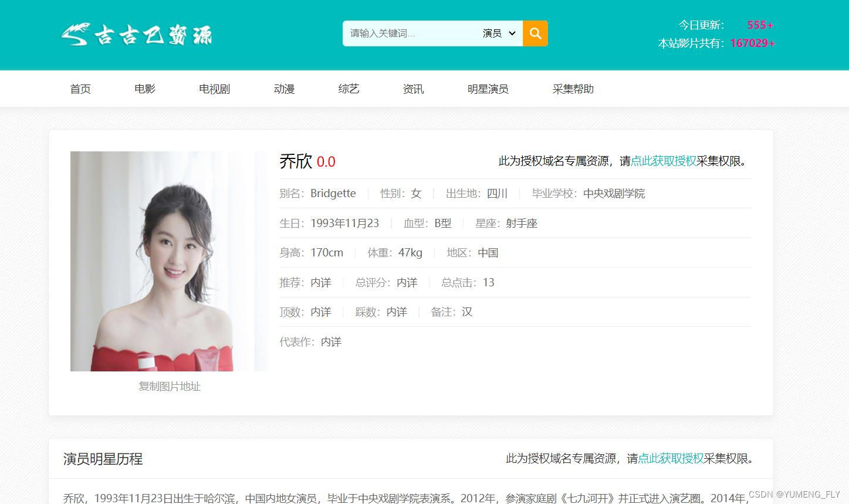The height and width of the screenshot is (504, 849).
Task: Click the actress name 乔欣 heading
Action: pyautogui.click(x=296, y=161)
